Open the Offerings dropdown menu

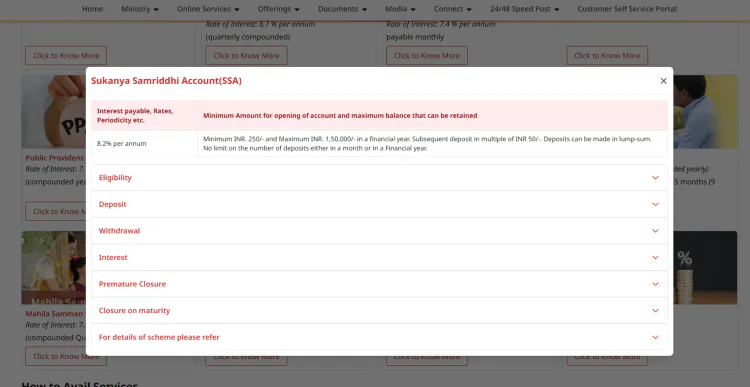pos(278,9)
